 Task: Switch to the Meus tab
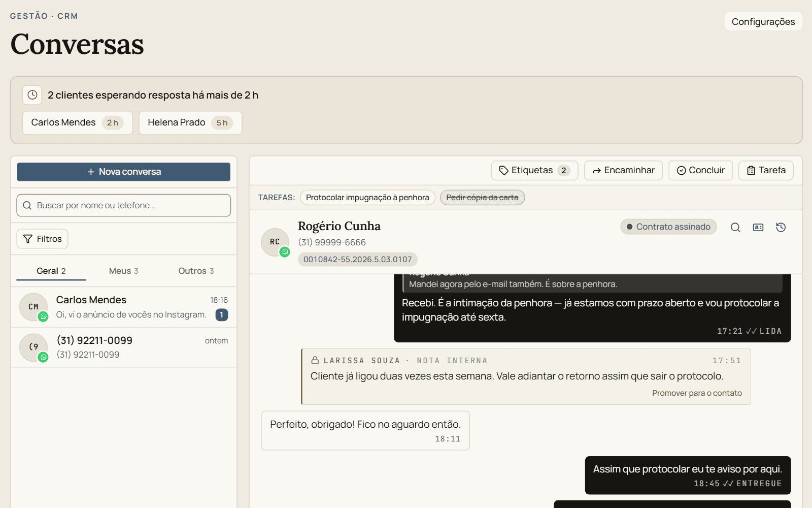123,271
